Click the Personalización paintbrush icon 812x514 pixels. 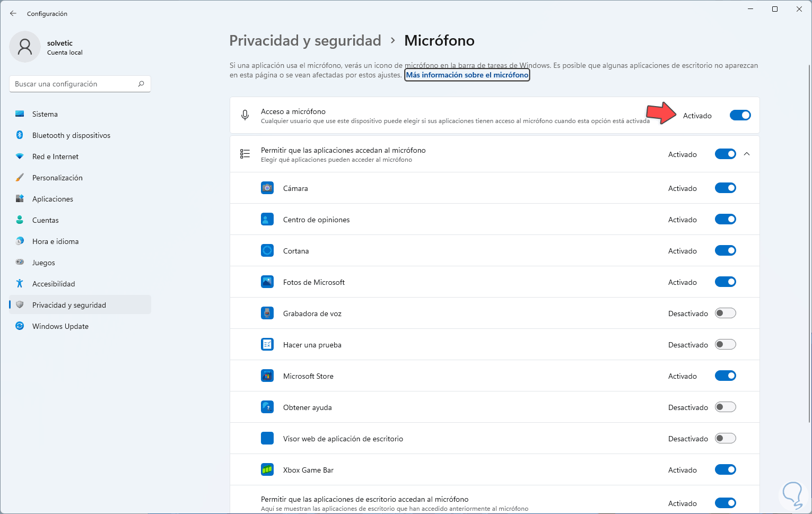(20, 178)
